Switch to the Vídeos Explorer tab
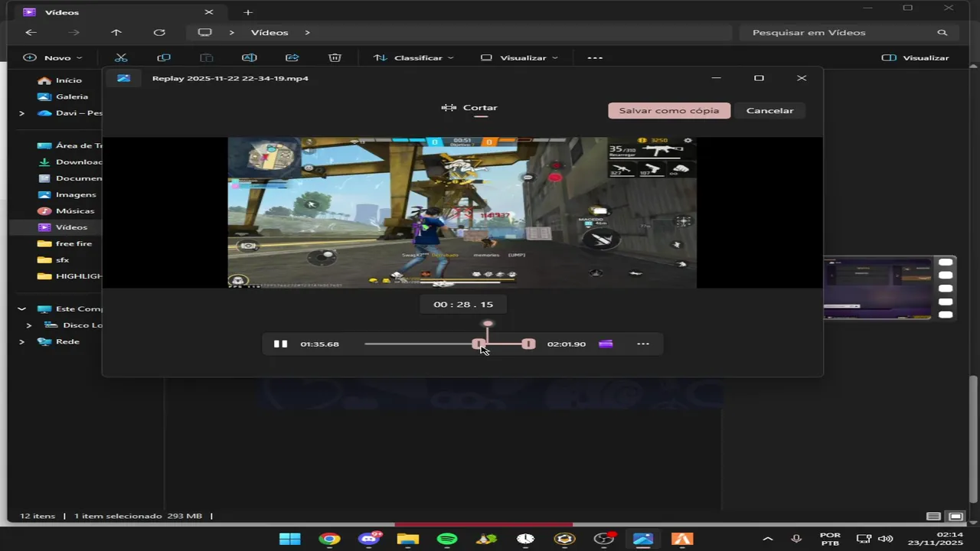 118,12
